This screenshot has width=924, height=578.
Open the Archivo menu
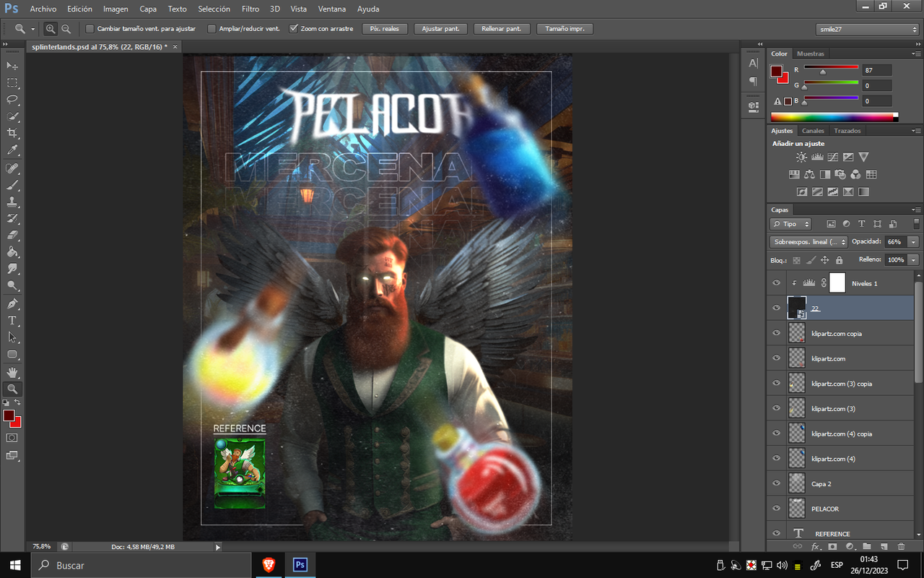pos(43,9)
